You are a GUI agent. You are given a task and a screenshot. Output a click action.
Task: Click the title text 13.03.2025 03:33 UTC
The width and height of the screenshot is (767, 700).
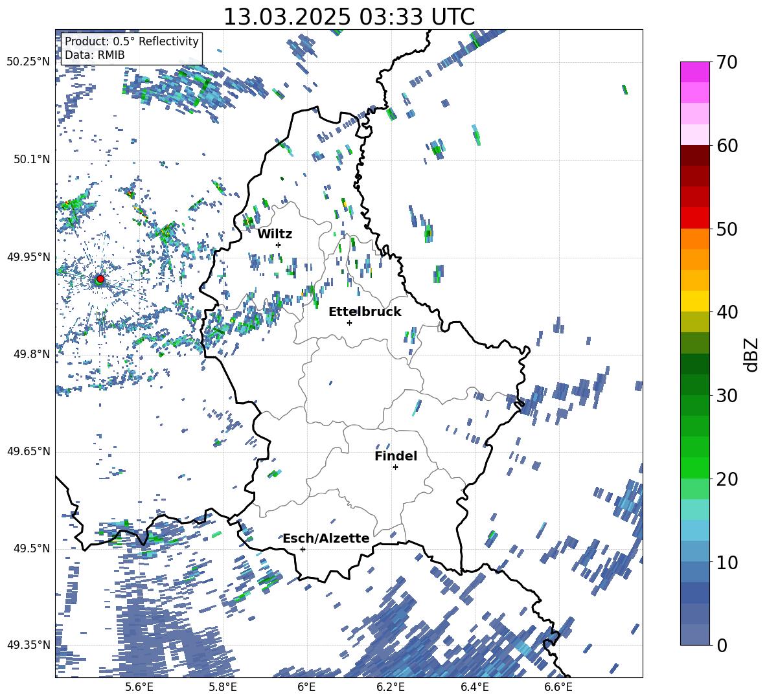click(349, 17)
